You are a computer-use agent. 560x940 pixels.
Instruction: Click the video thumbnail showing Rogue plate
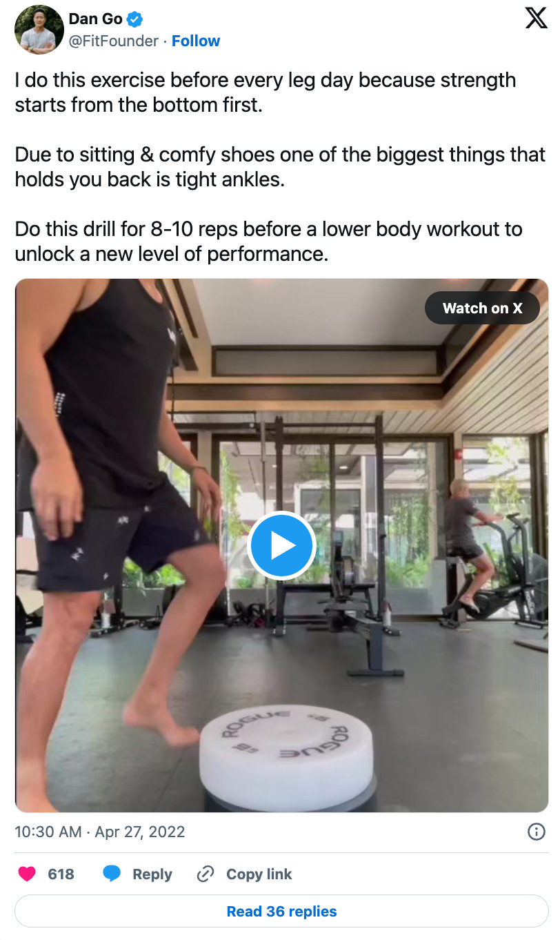281,545
